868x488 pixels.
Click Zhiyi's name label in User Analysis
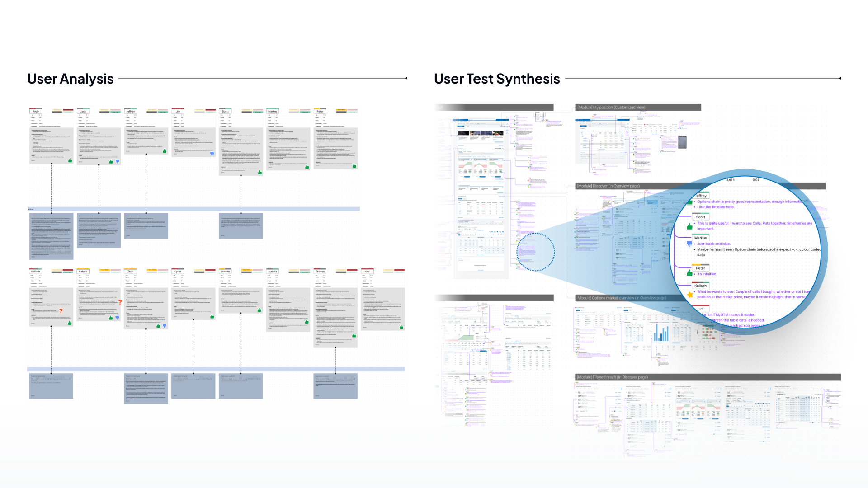130,272
